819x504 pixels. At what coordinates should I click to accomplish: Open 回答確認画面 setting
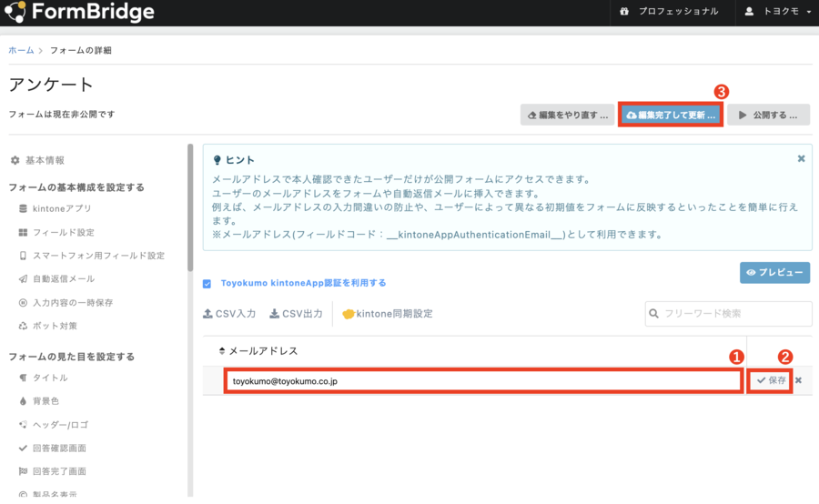(52, 449)
